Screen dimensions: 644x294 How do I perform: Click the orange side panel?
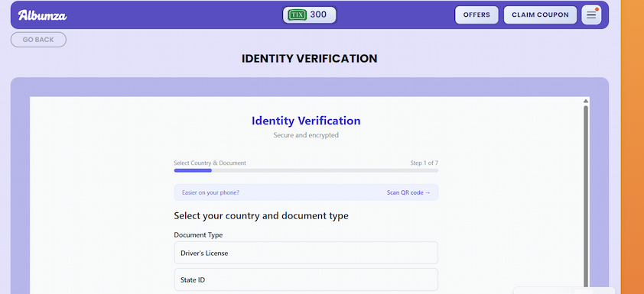coord(633,147)
